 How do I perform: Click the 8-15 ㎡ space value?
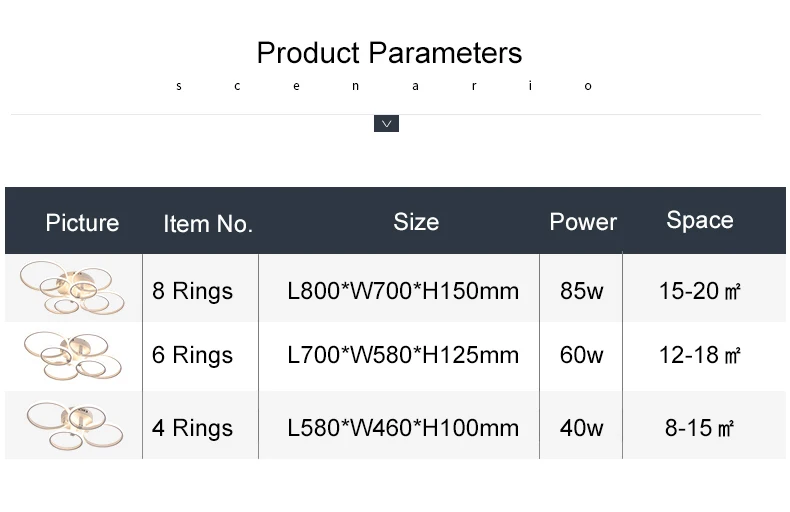point(700,428)
